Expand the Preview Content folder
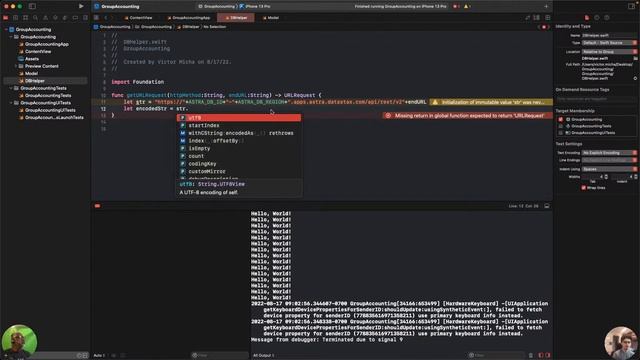The width and height of the screenshot is (640, 360). pos(16,66)
